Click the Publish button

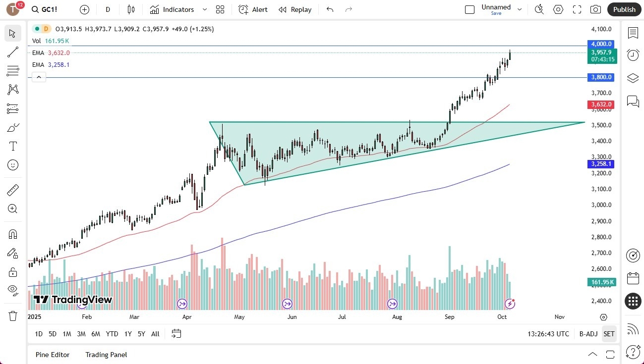click(624, 9)
